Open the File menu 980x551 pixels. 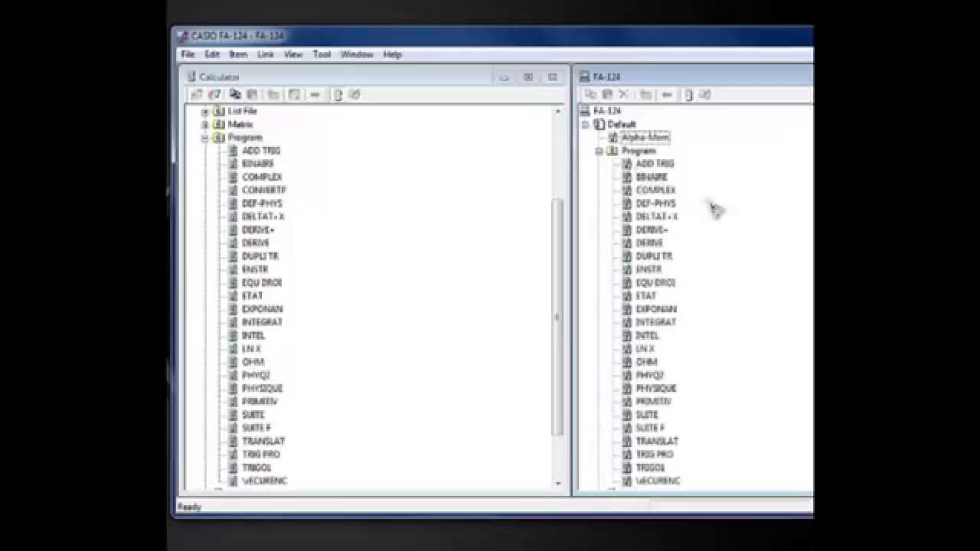188,54
